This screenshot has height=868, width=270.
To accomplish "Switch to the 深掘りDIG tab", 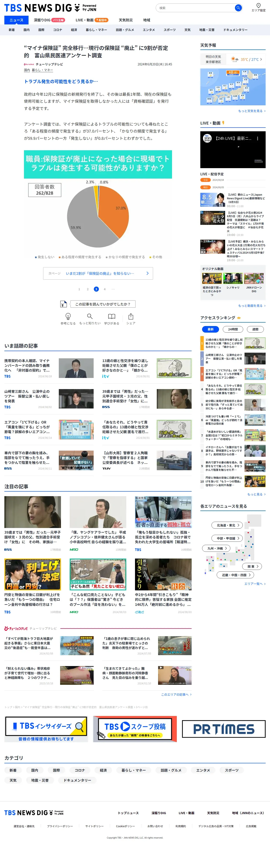I will pyautogui.click(x=49, y=20).
